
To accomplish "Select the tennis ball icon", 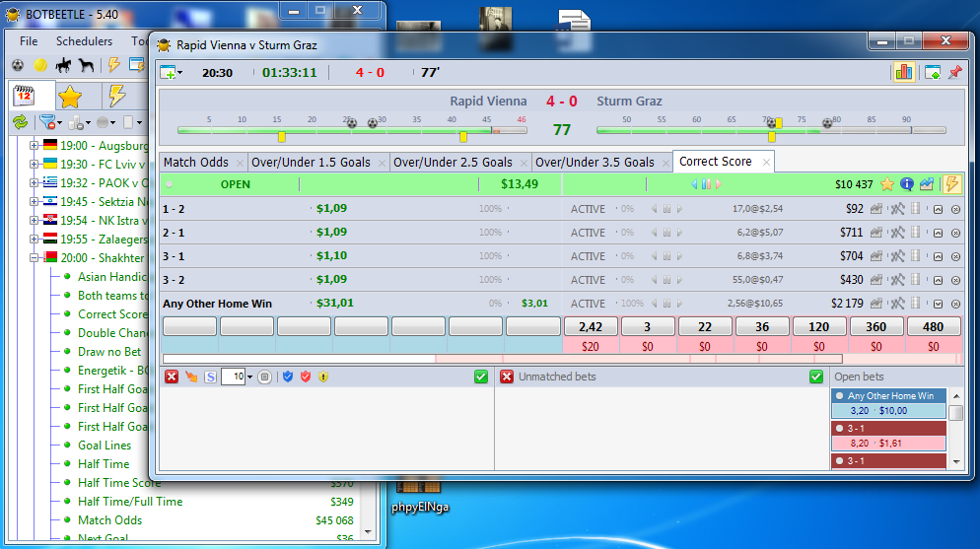I will (x=40, y=65).
